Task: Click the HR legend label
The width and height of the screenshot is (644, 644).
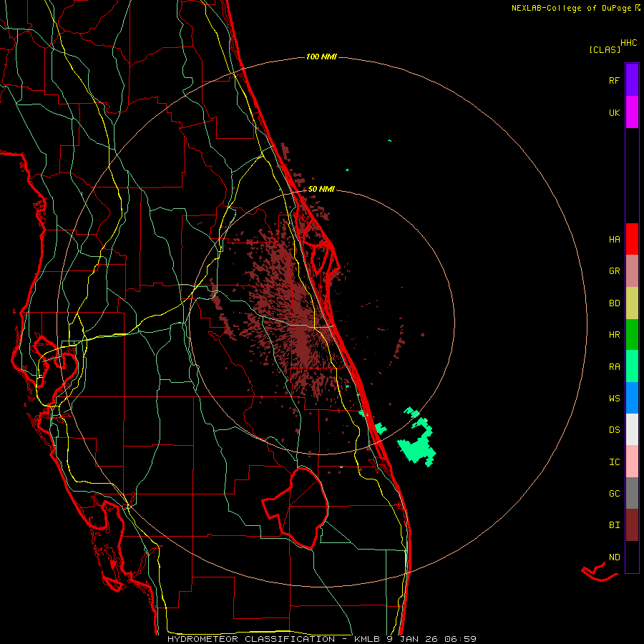Action: 614,335
